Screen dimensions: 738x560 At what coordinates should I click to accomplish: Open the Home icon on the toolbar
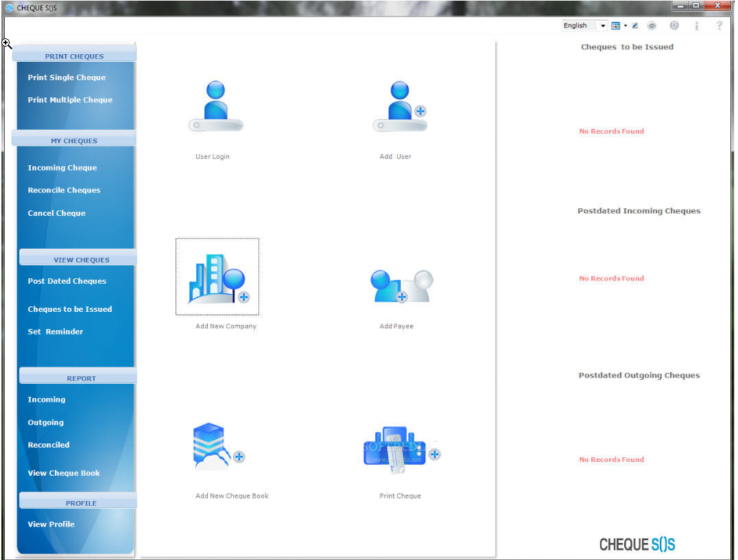tap(652, 25)
